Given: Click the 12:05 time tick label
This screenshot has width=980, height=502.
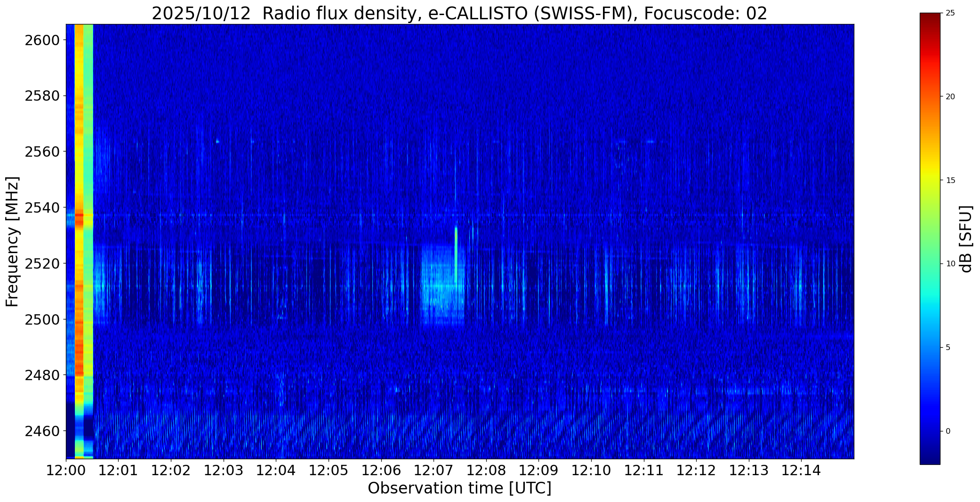Looking at the screenshot, I should tap(329, 470).
